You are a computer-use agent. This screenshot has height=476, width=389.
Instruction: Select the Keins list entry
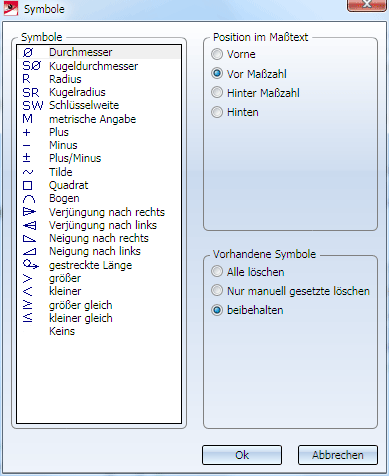(x=99, y=331)
